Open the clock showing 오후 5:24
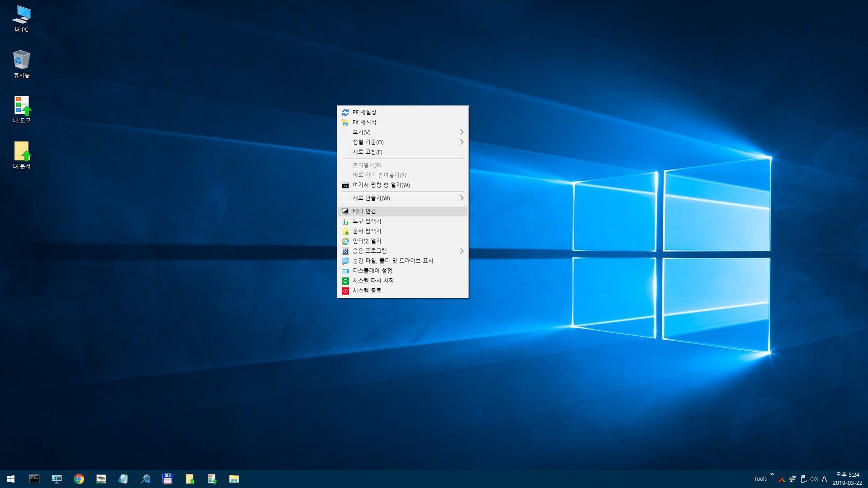Image resolution: width=868 pixels, height=488 pixels. [847, 479]
